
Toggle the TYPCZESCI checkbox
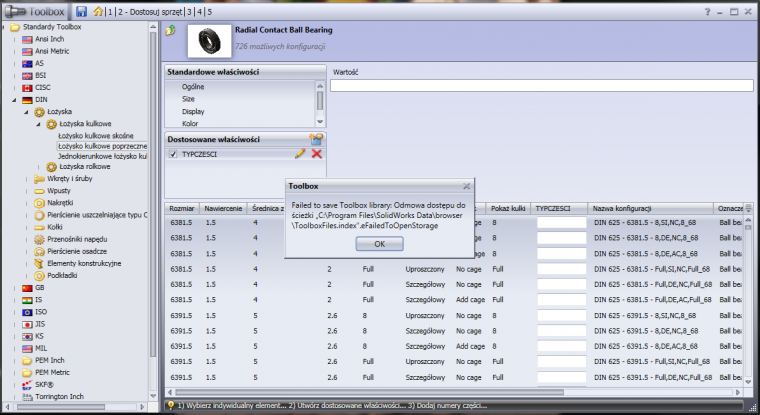point(173,154)
